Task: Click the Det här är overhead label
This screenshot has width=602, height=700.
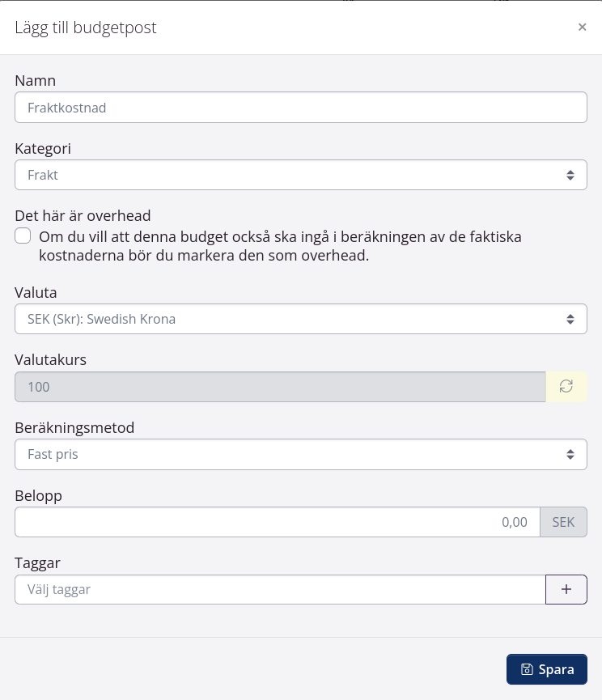Action: (83, 215)
